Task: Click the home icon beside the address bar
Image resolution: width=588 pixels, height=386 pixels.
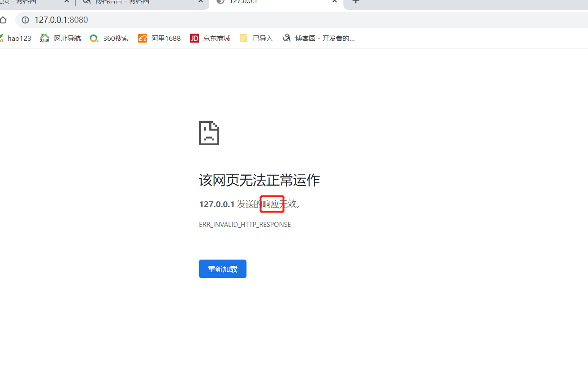Action: 3,20
